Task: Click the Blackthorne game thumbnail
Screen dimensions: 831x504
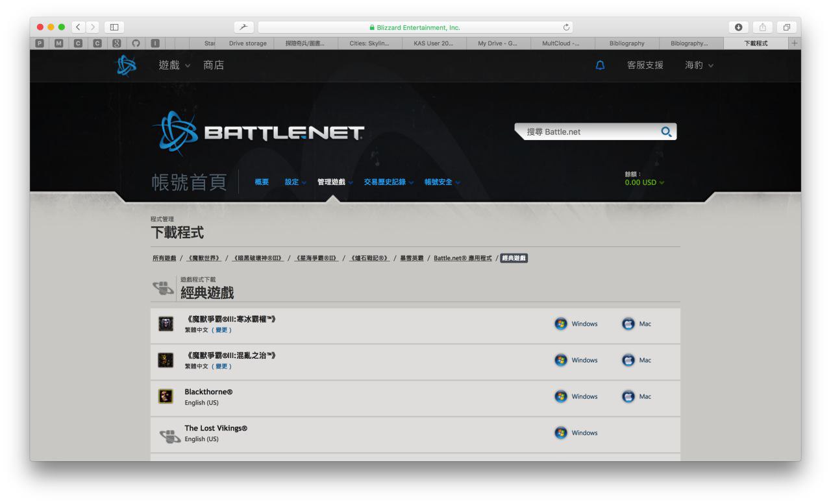Action: pyautogui.click(x=166, y=396)
